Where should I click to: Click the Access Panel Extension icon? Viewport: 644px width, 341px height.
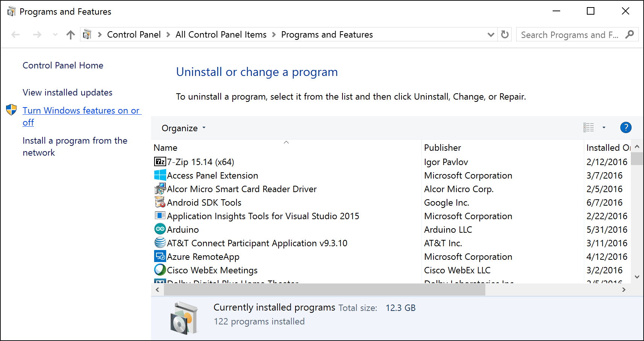coord(159,175)
